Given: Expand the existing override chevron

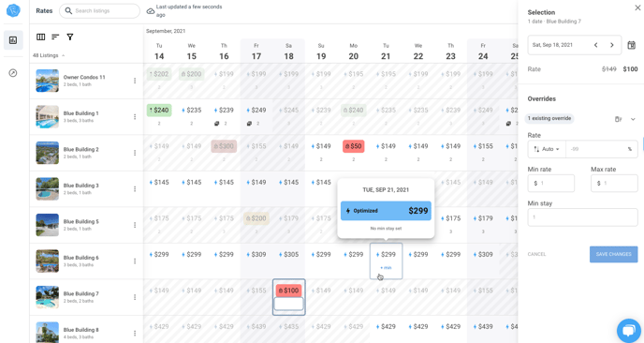Looking at the screenshot, I should pyautogui.click(x=633, y=119).
